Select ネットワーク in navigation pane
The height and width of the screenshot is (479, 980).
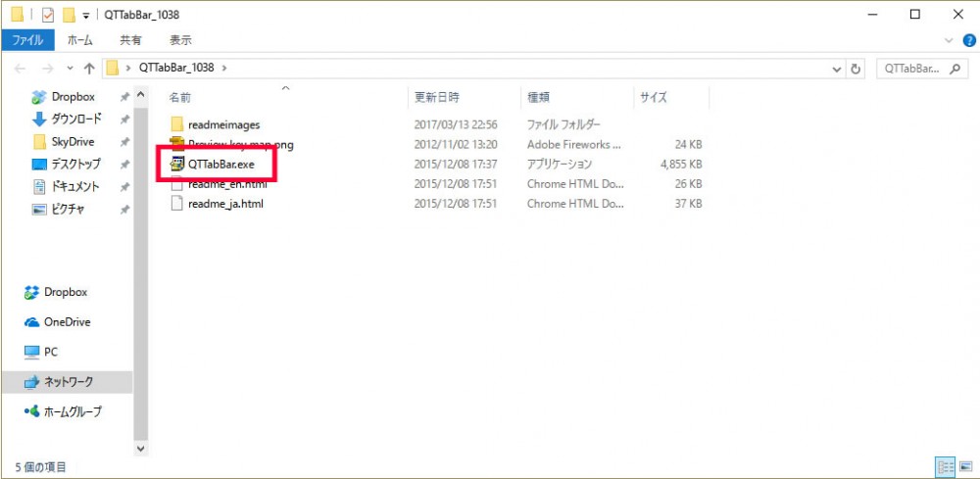[x=69, y=382]
